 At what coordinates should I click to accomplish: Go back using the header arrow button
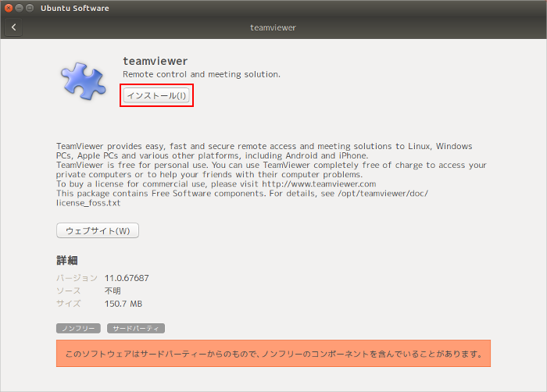click(13, 27)
